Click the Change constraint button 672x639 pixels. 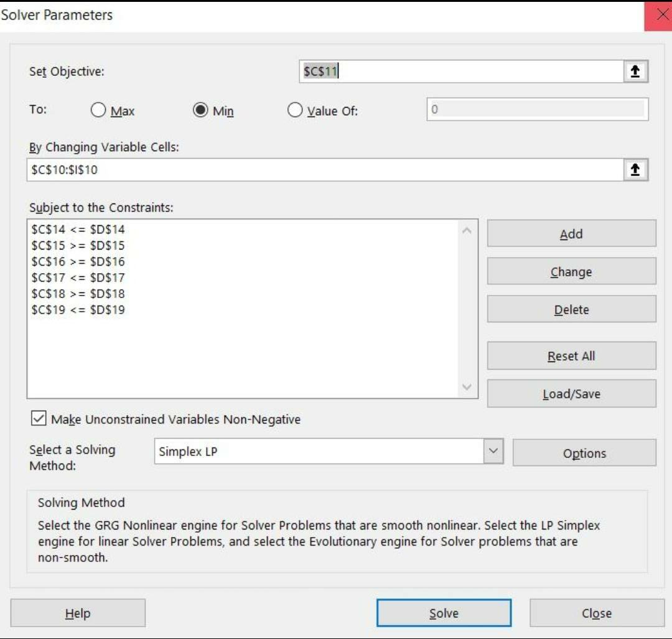(x=571, y=272)
